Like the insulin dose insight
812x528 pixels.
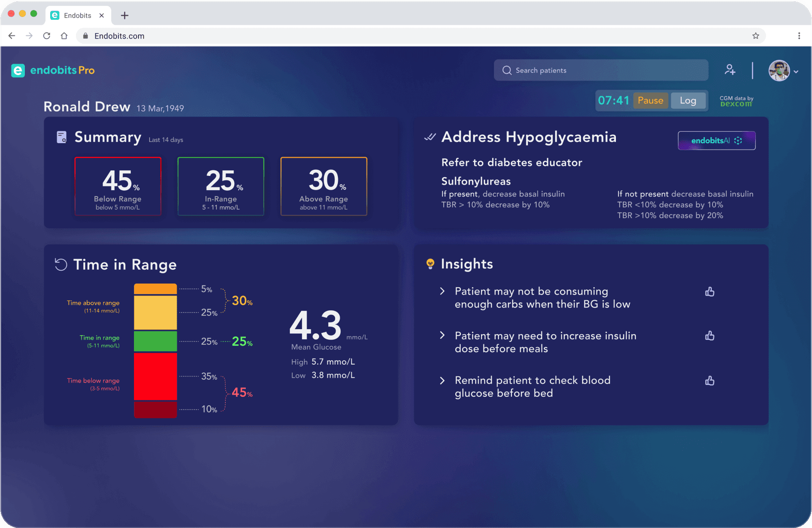pyautogui.click(x=710, y=336)
